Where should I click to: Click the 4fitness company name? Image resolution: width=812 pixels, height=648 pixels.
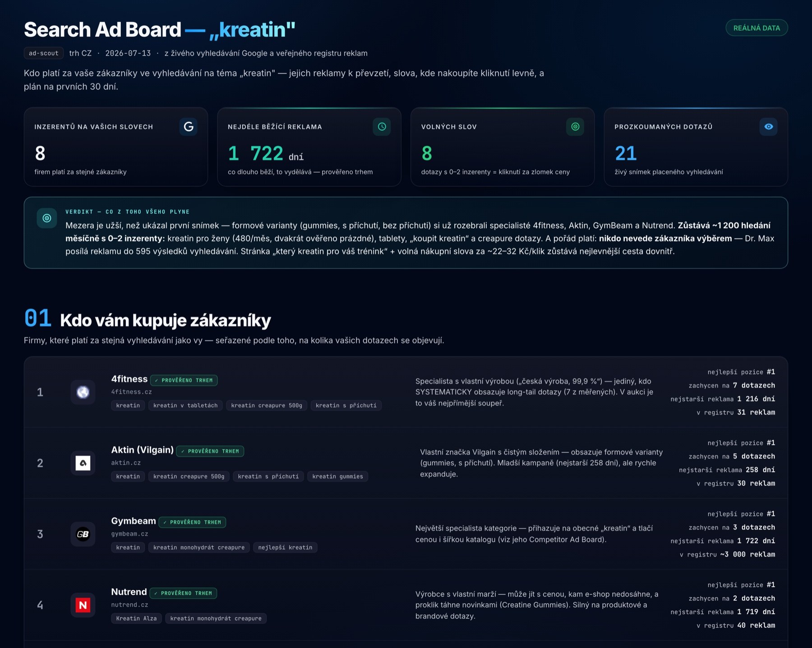pos(129,379)
